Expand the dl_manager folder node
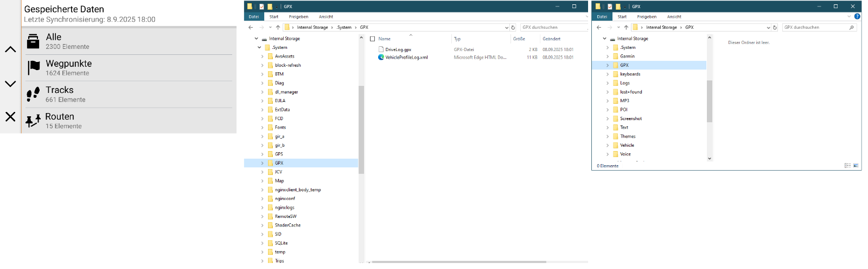The width and height of the screenshot is (868, 269). tap(263, 92)
